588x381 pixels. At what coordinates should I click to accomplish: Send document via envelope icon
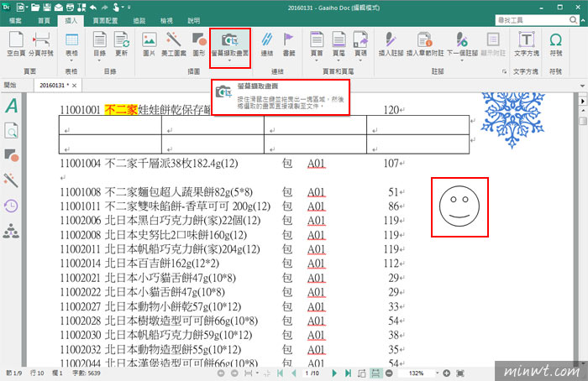coord(59,7)
